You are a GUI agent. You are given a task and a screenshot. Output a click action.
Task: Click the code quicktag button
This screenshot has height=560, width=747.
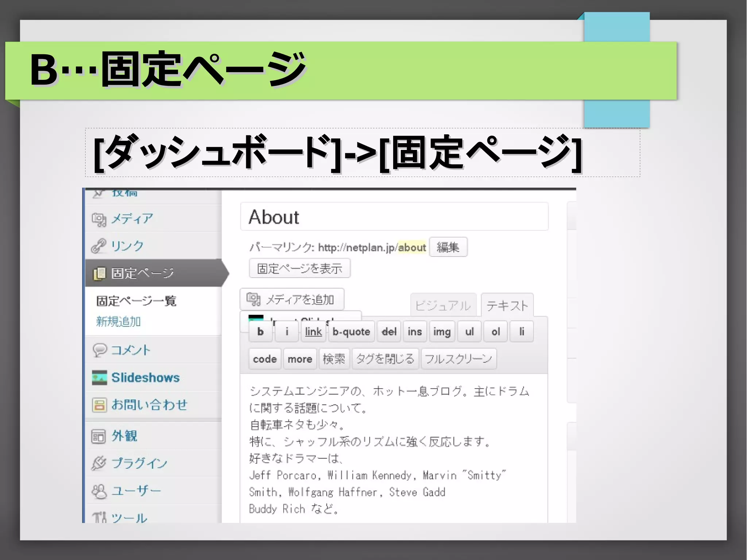pyautogui.click(x=265, y=359)
